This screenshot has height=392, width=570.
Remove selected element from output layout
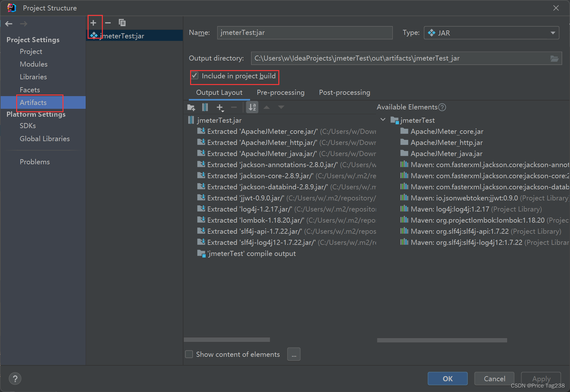(x=234, y=107)
